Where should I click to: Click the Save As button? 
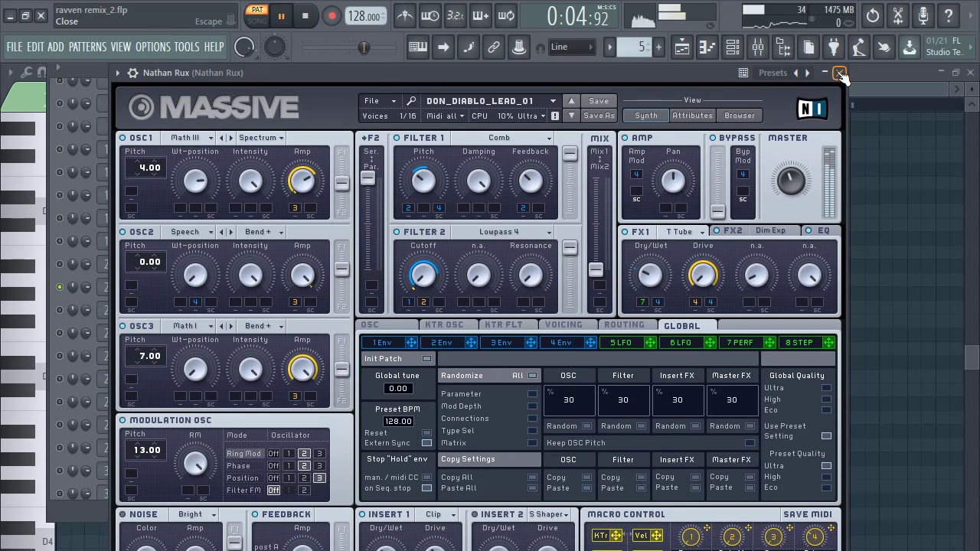pos(599,116)
